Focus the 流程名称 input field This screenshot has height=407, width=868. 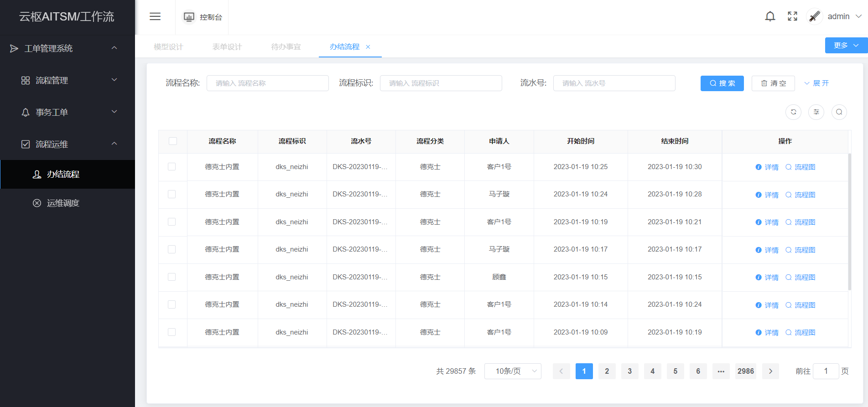coord(268,83)
